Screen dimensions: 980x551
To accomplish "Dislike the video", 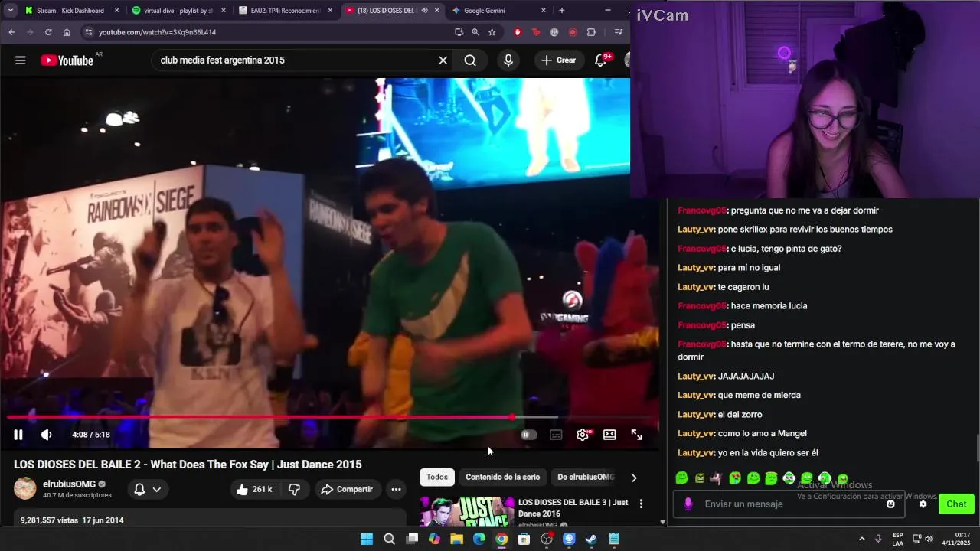I will point(294,490).
